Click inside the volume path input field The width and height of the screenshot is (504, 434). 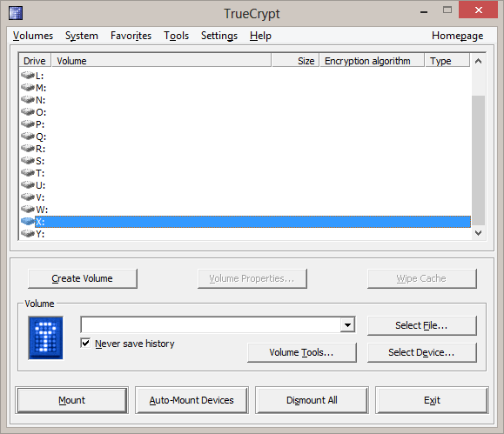(x=211, y=325)
